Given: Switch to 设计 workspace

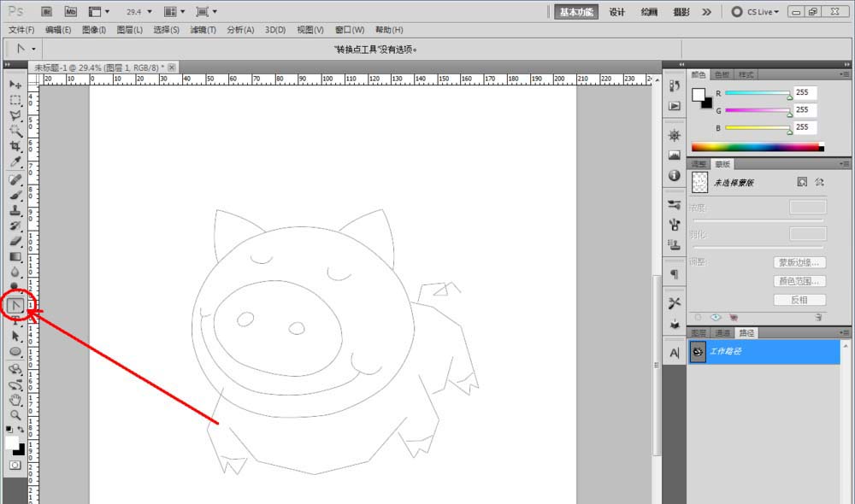Looking at the screenshot, I should point(616,12).
